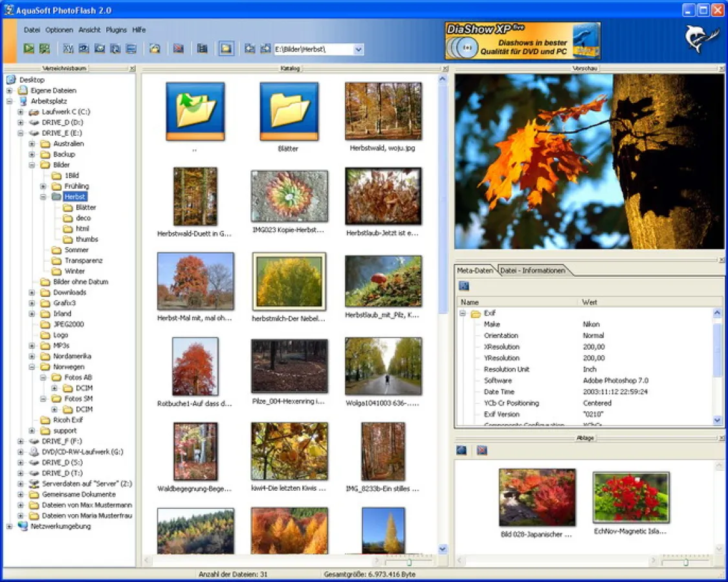728x582 pixels.
Task: Click the parent folder icon with green arrow
Action: [195, 111]
